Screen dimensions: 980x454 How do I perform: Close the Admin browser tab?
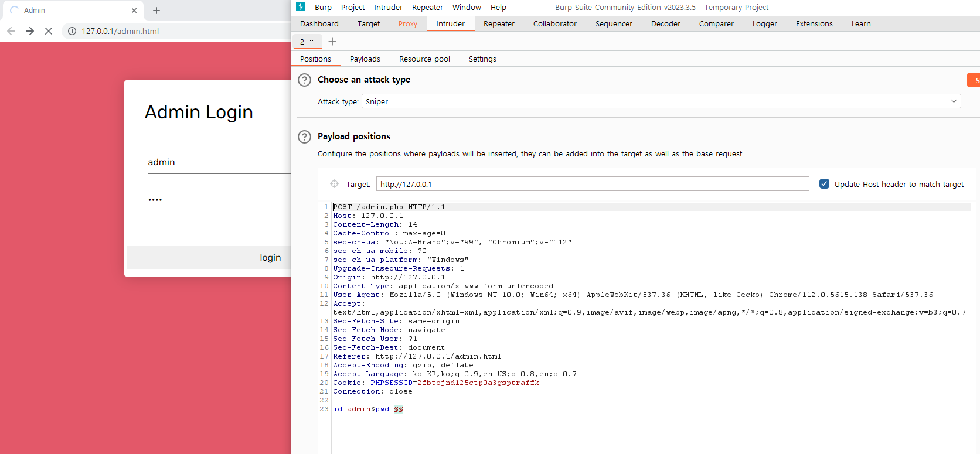(x=134, y=11)
